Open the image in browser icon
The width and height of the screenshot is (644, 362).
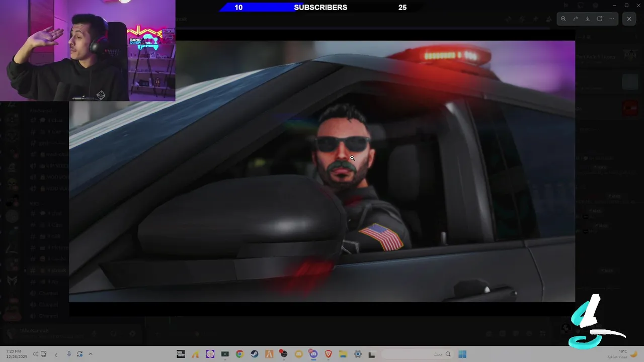point(600,19)
